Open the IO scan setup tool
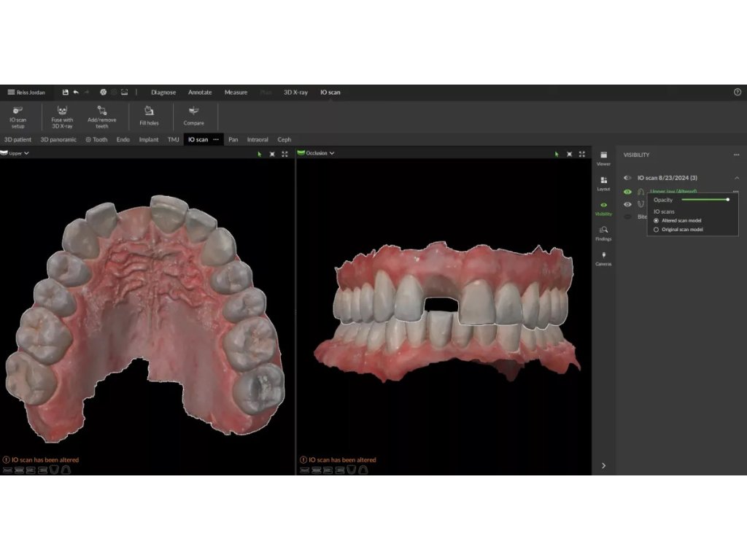The image size is (747, 560). click(x=18, y=115)
